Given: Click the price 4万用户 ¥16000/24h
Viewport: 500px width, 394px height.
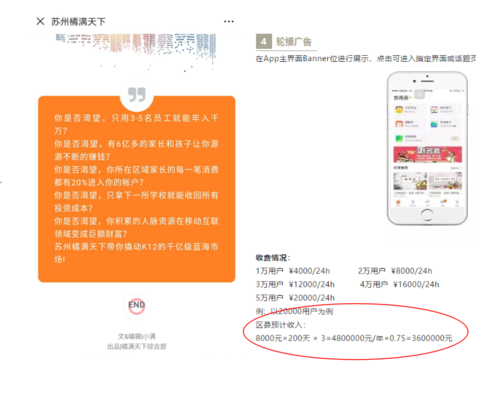Looking at the screenshot, I should (x=399, y=284).
